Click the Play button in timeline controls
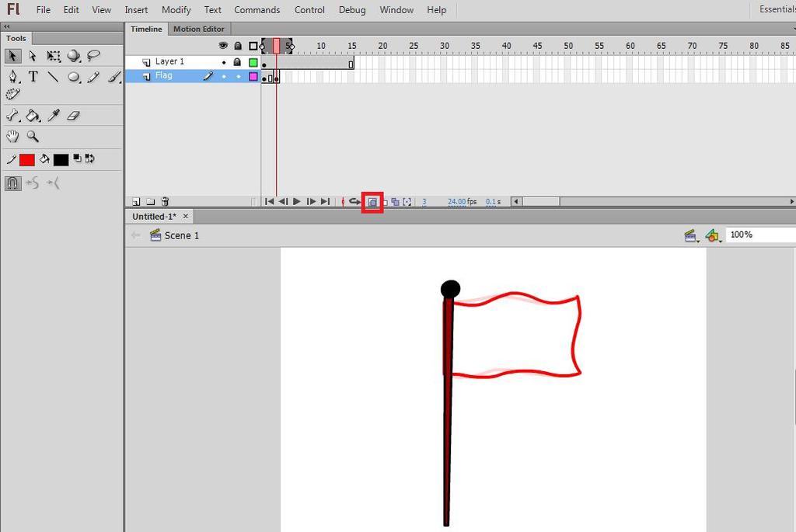 297,201
